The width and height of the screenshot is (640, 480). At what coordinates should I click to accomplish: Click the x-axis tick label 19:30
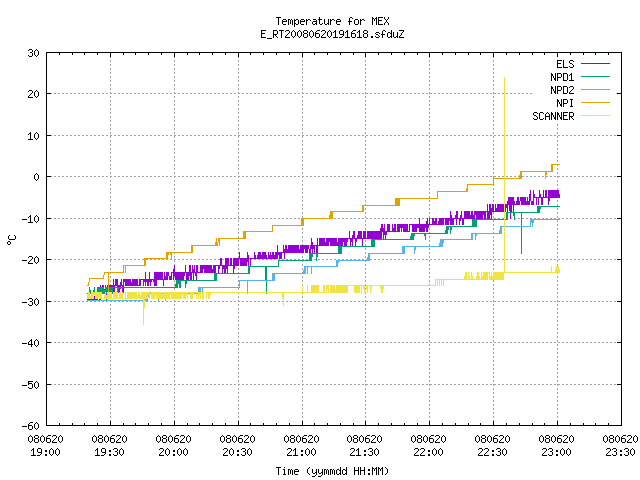(109, 452)
